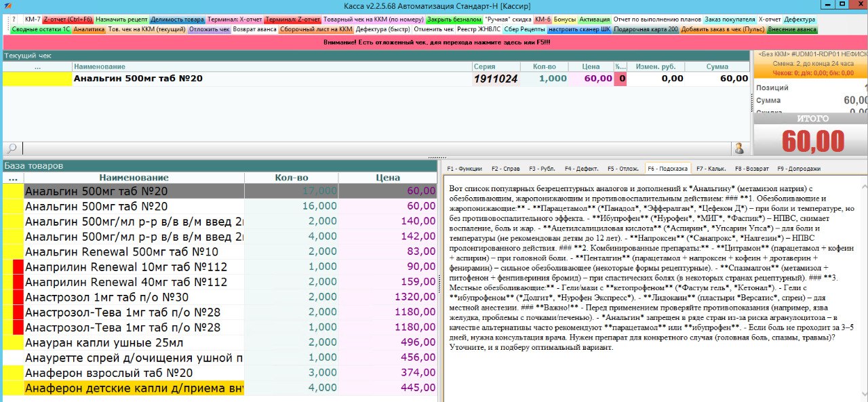Click Отложить чек
This screenshot has width=868, height=402.
[x=210, y=29]
